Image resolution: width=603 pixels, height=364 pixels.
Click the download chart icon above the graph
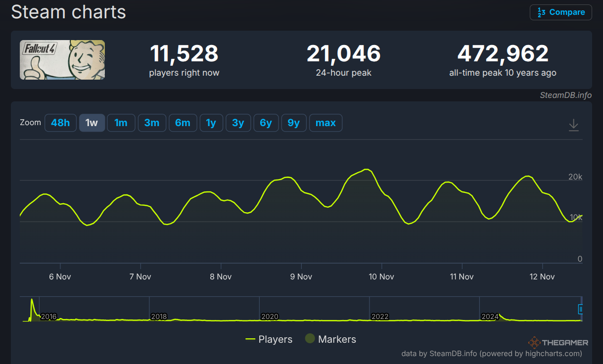click(x=573, y=125)
